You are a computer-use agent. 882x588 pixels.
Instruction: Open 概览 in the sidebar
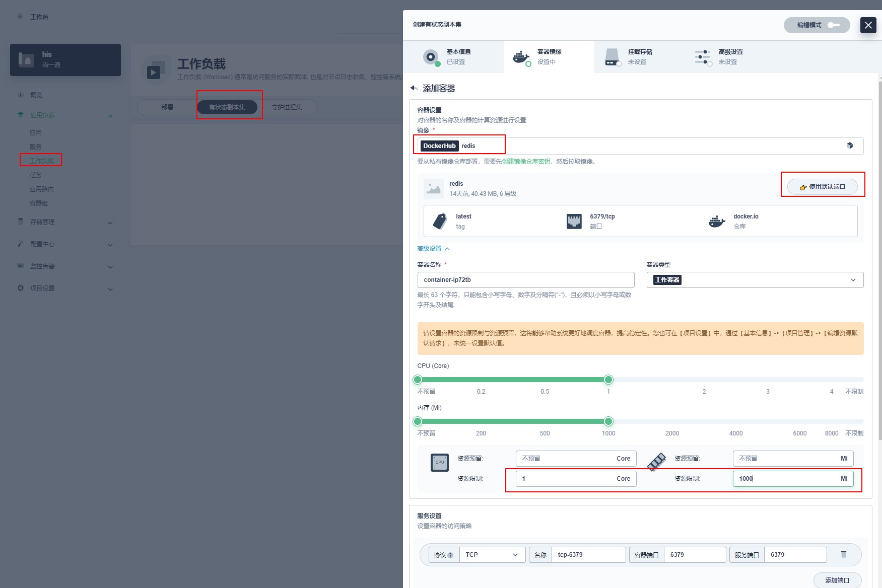(36, 95)
